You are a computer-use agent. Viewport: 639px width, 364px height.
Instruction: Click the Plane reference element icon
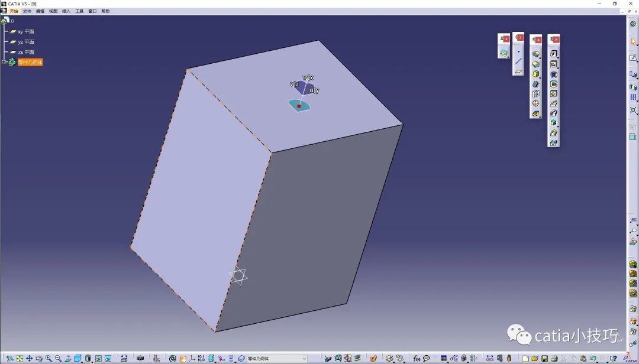coord(518,71)
